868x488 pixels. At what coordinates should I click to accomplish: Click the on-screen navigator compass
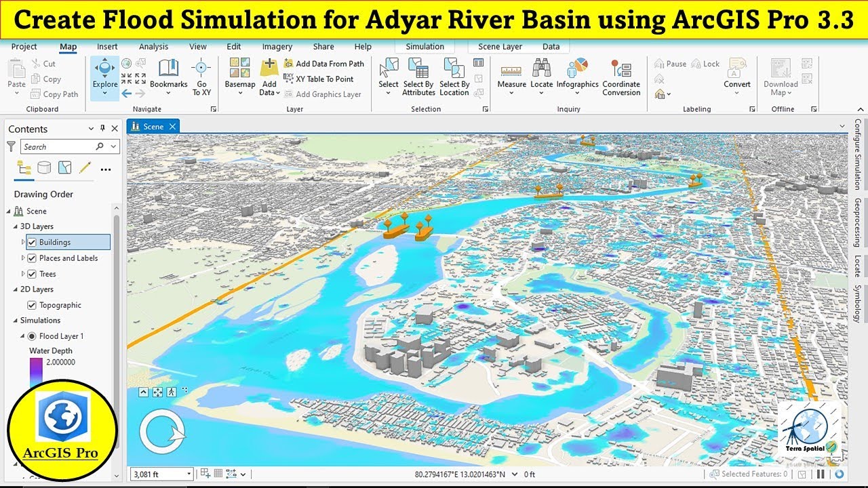(162, 432)
